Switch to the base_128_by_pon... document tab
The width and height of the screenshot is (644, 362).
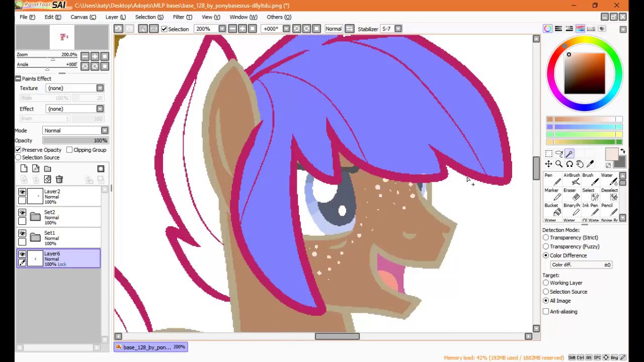pos(151,347)
